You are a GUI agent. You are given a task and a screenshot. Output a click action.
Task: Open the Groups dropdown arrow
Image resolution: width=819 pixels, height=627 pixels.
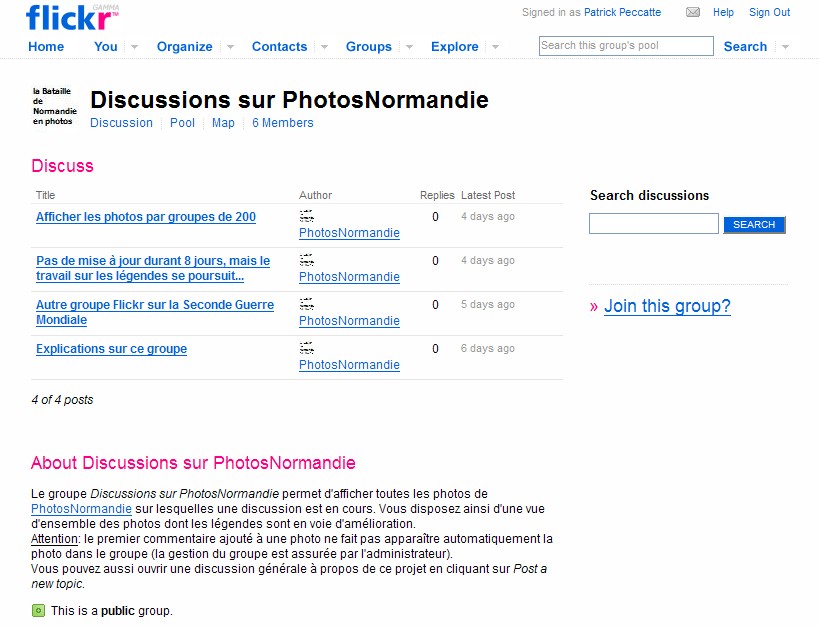click(410, 47)
